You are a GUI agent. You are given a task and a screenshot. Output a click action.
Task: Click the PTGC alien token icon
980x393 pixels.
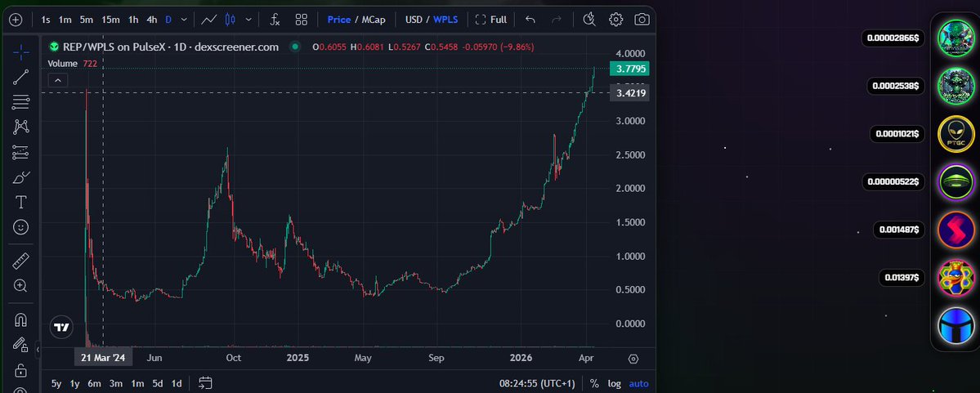pos(956,134)
